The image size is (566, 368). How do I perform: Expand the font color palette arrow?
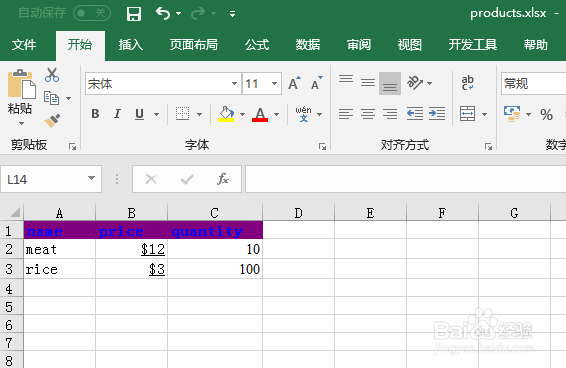pyautogui.click(x=277, y=114)
